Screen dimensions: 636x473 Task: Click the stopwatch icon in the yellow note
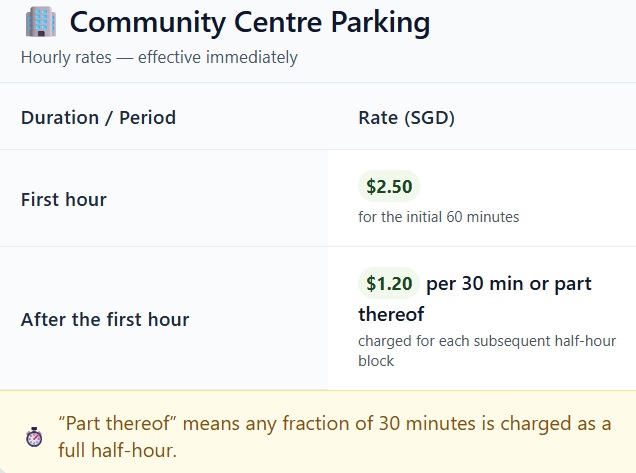point(34,437)
